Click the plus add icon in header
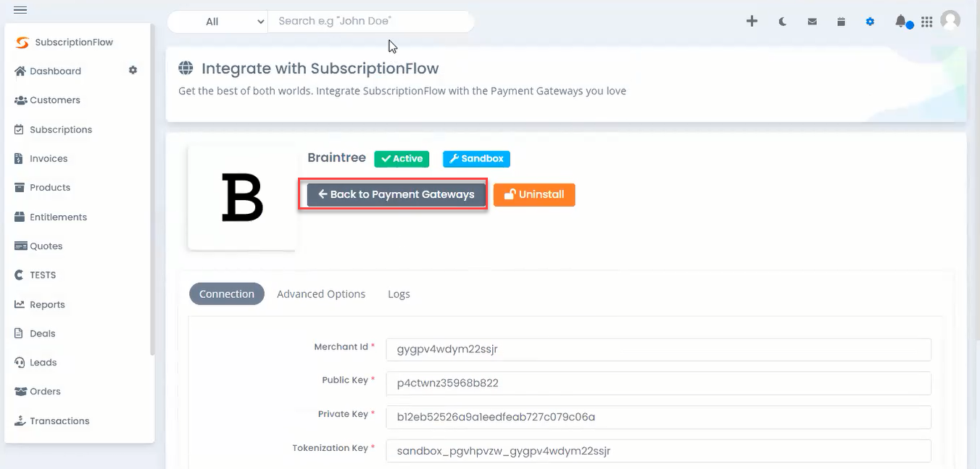 pos(752,21)
